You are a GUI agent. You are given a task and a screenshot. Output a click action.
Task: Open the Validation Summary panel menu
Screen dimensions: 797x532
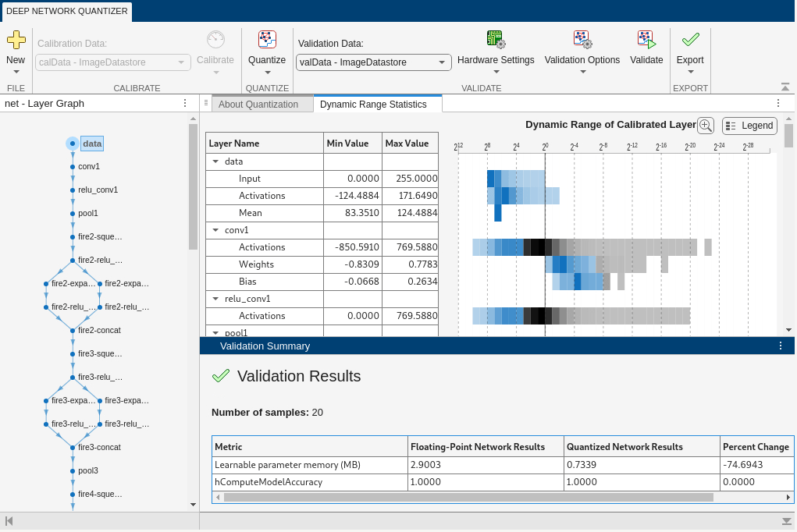pyautogui.click(x=781, y=346)
